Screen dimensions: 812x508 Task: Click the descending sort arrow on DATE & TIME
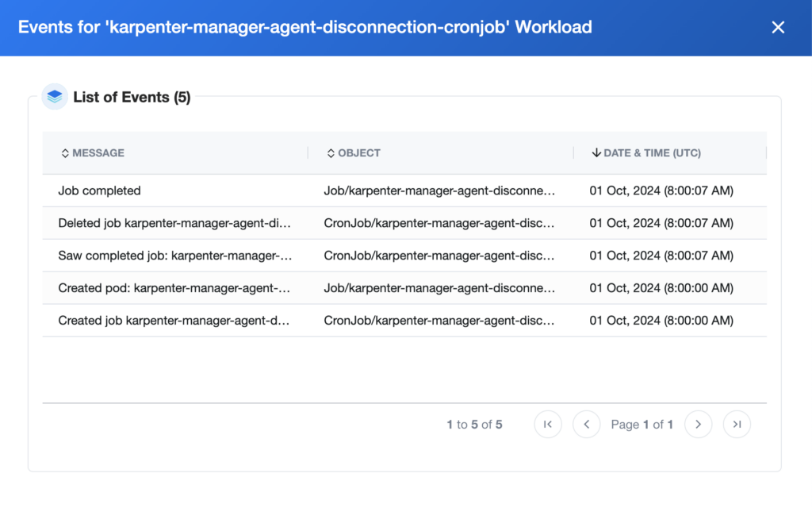(x=596, y=152)
